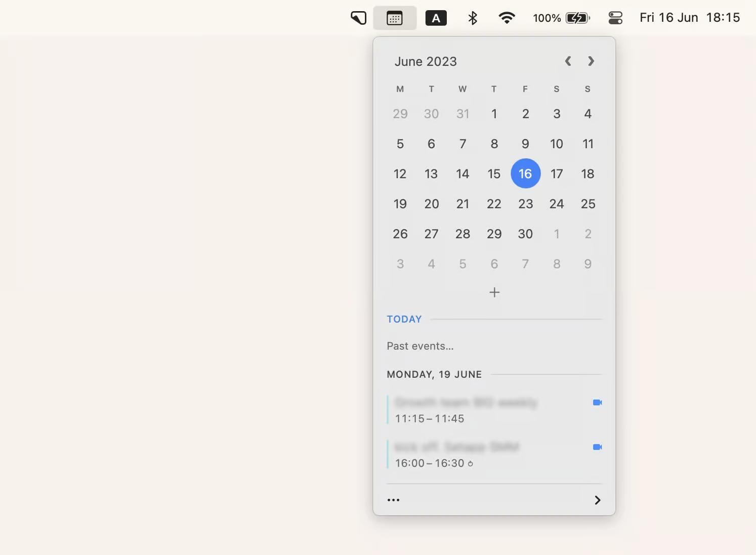Open the Bluetooth menu bar icon

pos(473,18)
